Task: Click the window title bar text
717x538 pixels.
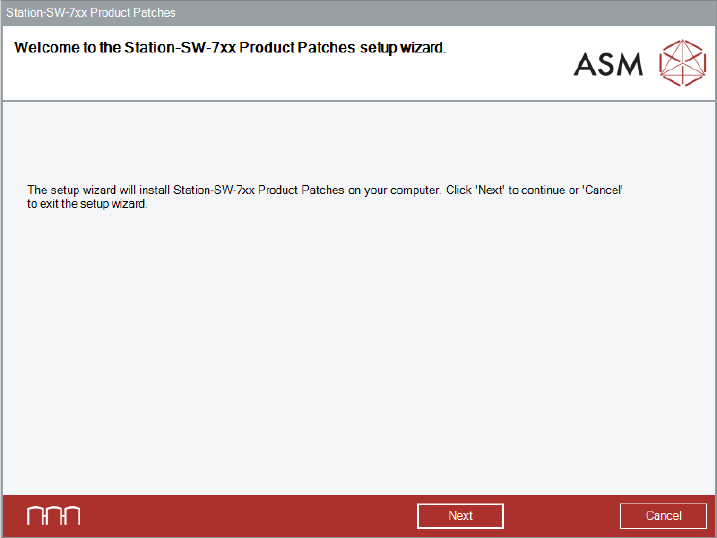Action: pyautogui.click(x=91, y=12)
